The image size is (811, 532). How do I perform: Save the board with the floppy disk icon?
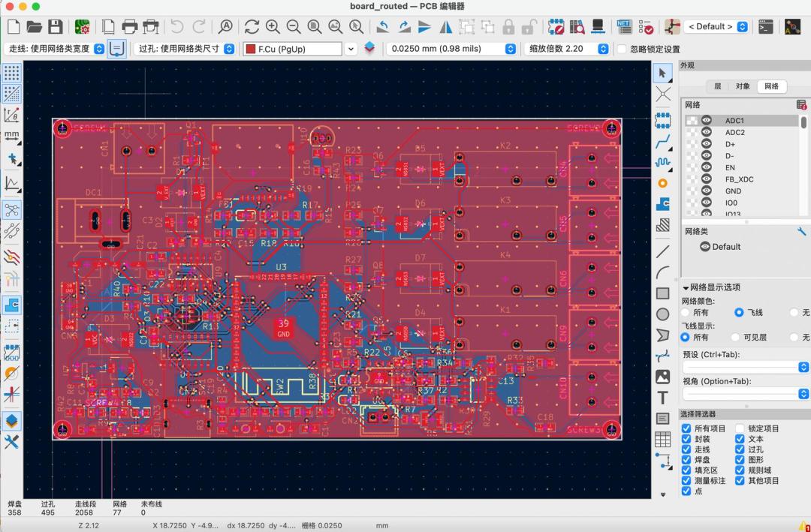point(55,26)
